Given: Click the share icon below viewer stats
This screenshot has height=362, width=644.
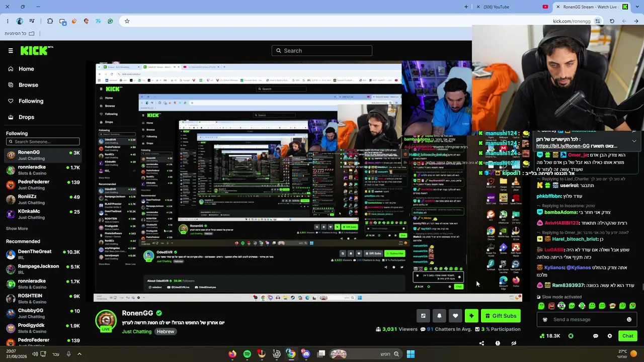Looking at the screenshot, I should click(x=481, y=343).
